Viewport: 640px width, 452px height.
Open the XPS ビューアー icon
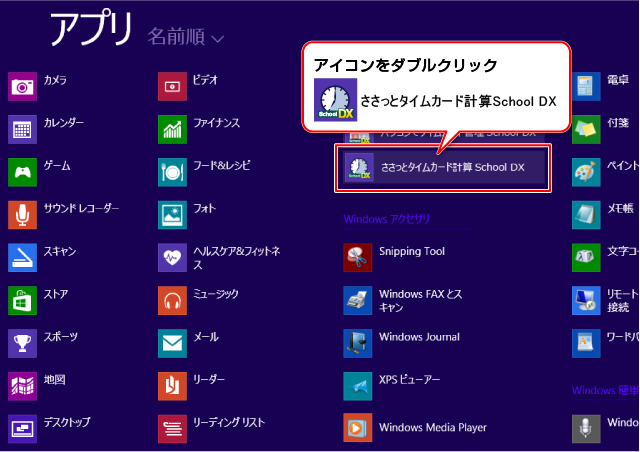(358, 386)
